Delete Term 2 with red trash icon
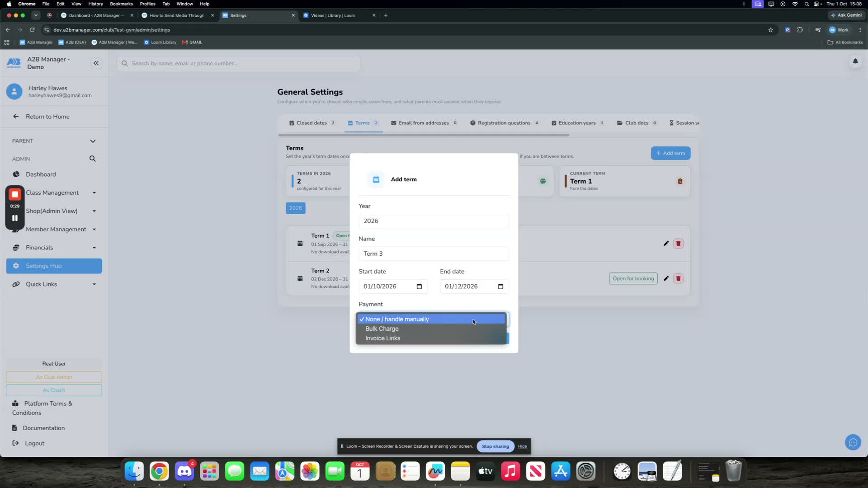Screen dimensions: 868x488 pos(678,278)
